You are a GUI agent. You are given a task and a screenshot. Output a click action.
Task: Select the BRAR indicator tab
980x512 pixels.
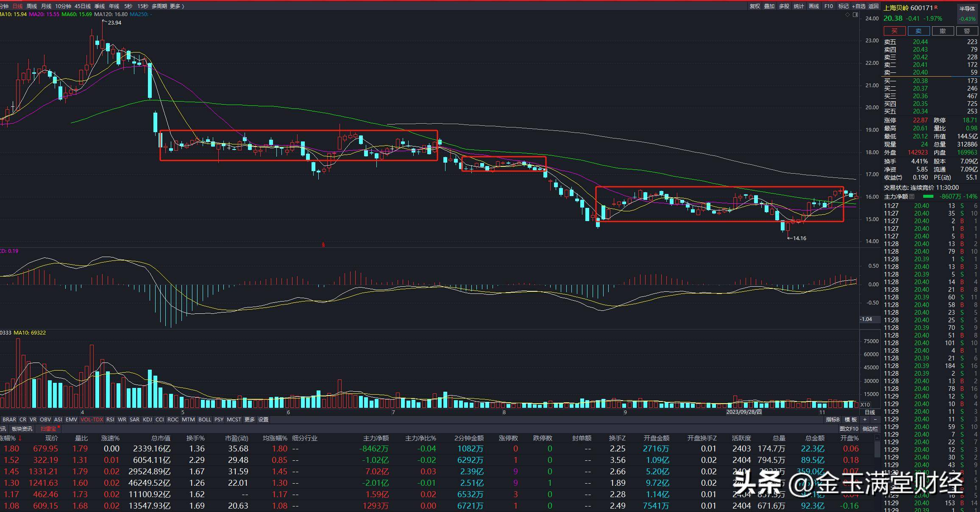tap(9, 420)
